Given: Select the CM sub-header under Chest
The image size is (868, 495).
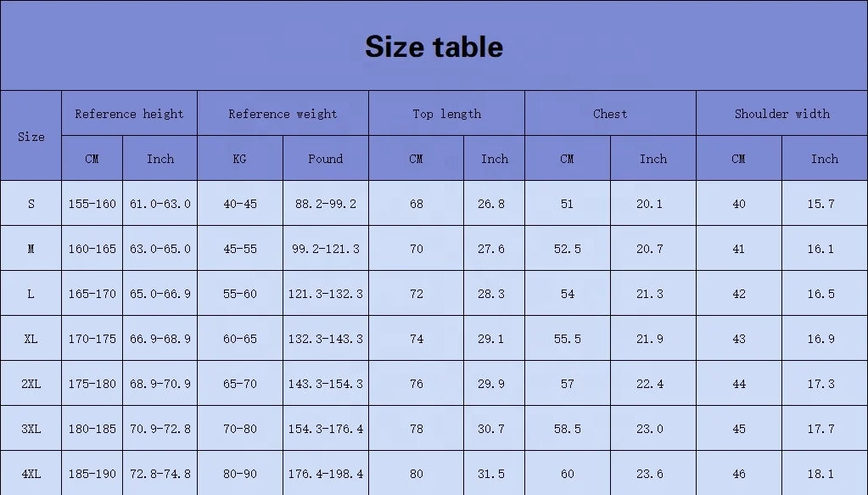Looking at the screenshot, I should 567,159.
